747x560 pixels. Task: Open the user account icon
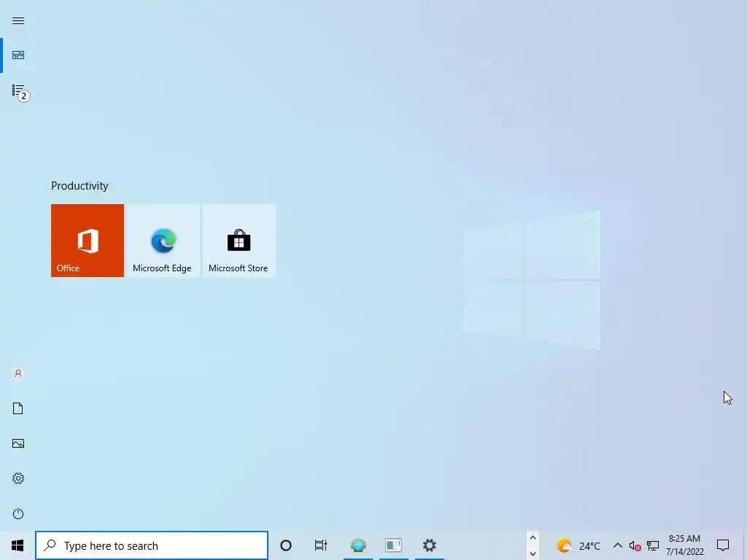tap(18, 373)
